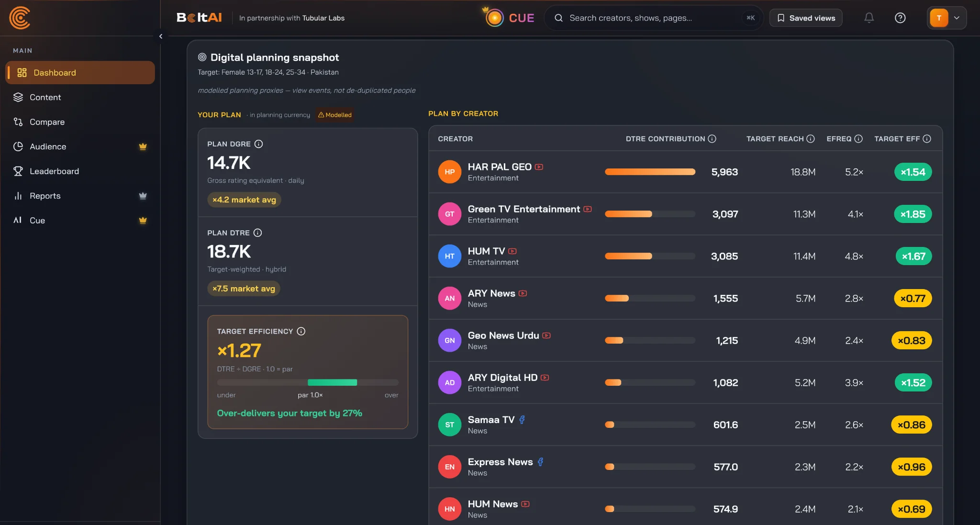The height and width of the screenshot is (525, 980).
Task: Click the BoltAI brand logo
Action: click(199, 18)
